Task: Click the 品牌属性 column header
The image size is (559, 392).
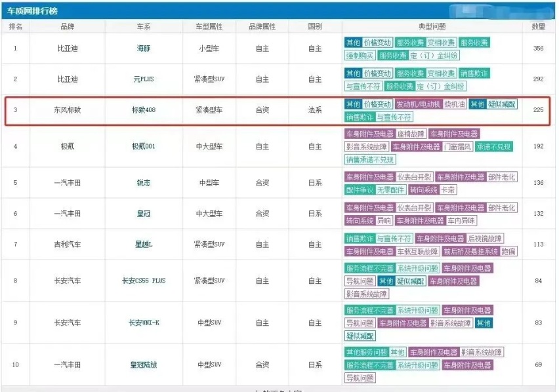Action: click(262, 26)
